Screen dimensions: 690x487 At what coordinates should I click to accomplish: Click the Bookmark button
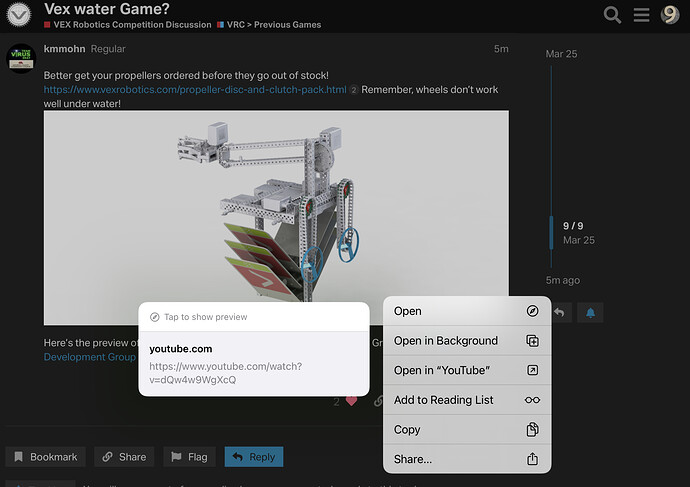pyautogui.click(x=45, y=457)
